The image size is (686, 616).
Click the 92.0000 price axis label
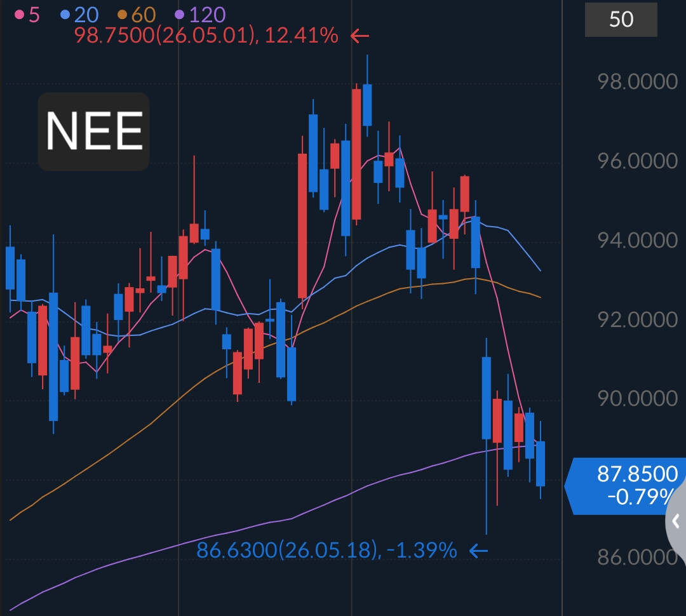click(x=638, y=320)
